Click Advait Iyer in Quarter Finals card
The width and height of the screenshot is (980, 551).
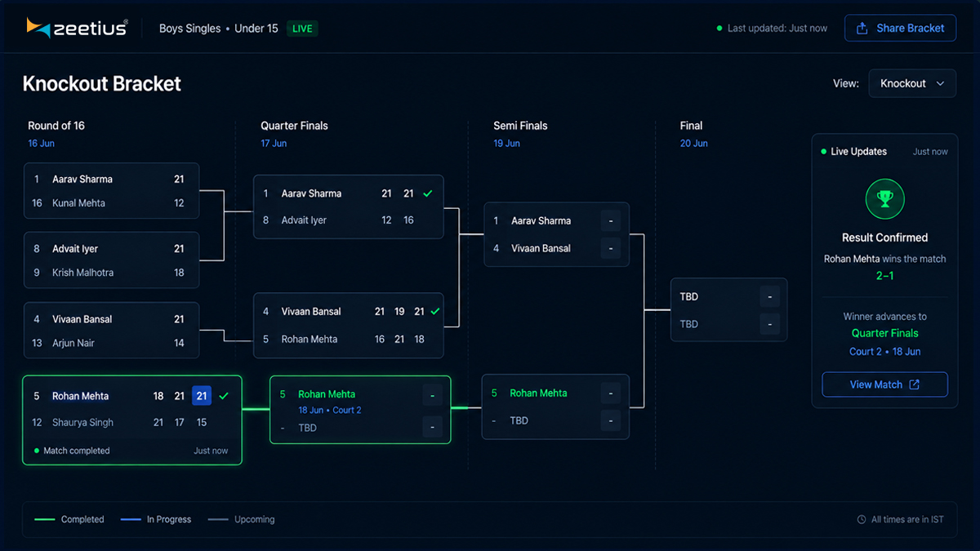(x=304, y=220)
